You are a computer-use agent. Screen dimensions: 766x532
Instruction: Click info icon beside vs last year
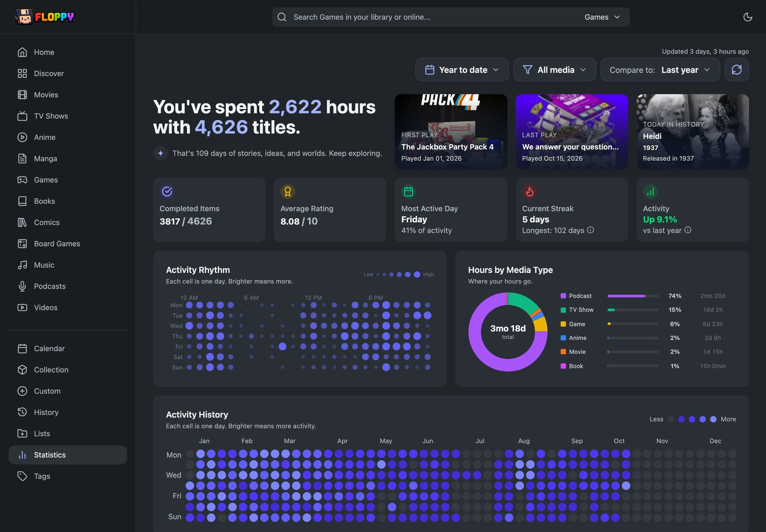click(688, 230)
